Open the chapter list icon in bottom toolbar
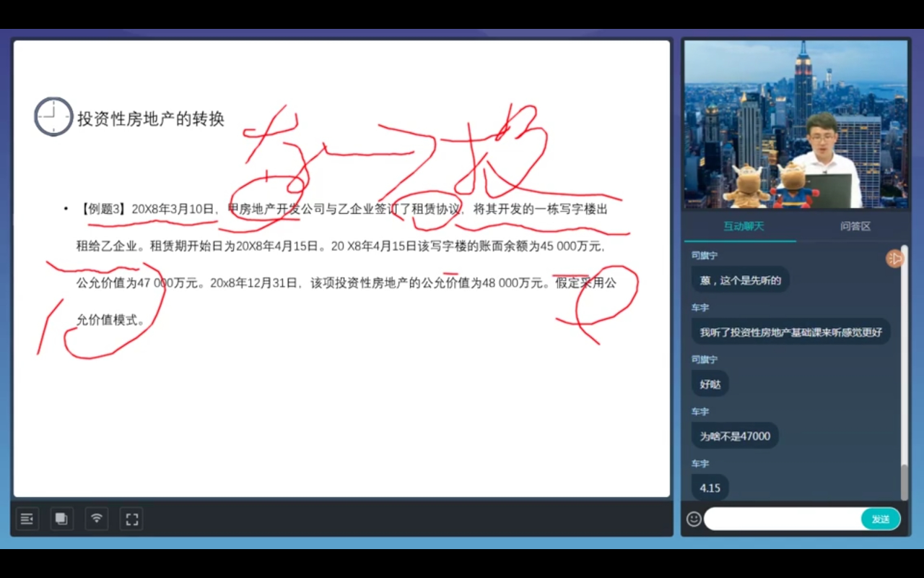This screenshot has height=578, width=924. 27,518
